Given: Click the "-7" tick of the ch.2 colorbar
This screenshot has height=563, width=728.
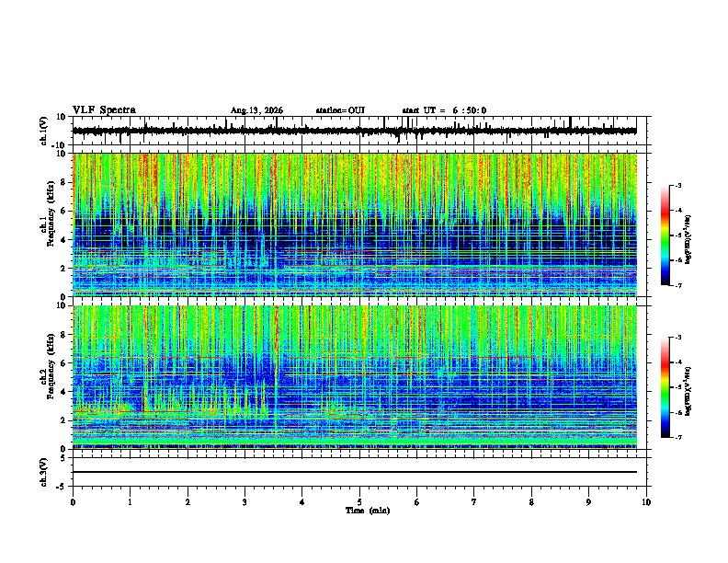Looking at the screenshot, I should point(678,437).
